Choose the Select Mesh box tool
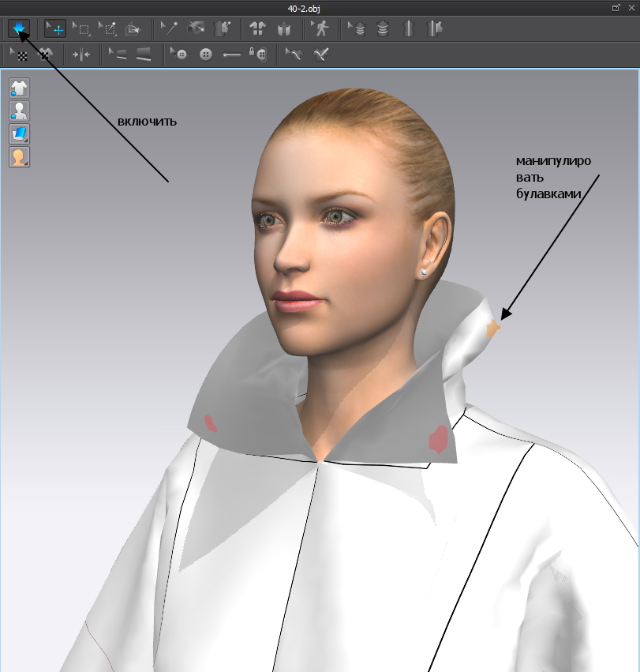 pyautogui.click(x=80, y=29)
